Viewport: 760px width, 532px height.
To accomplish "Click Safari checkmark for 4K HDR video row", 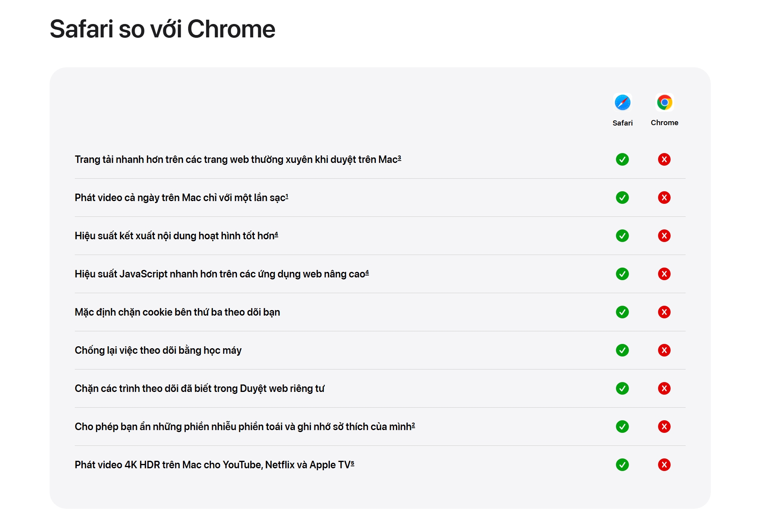I will coord(622,465).
